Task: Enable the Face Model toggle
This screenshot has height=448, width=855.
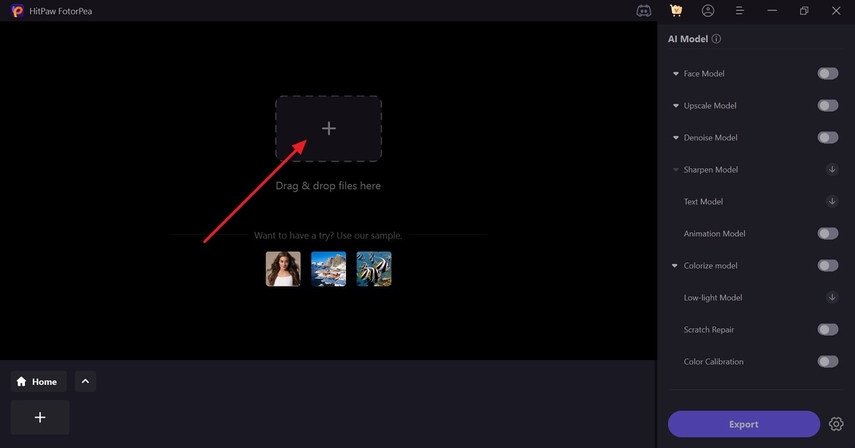Action: [828, 74]
